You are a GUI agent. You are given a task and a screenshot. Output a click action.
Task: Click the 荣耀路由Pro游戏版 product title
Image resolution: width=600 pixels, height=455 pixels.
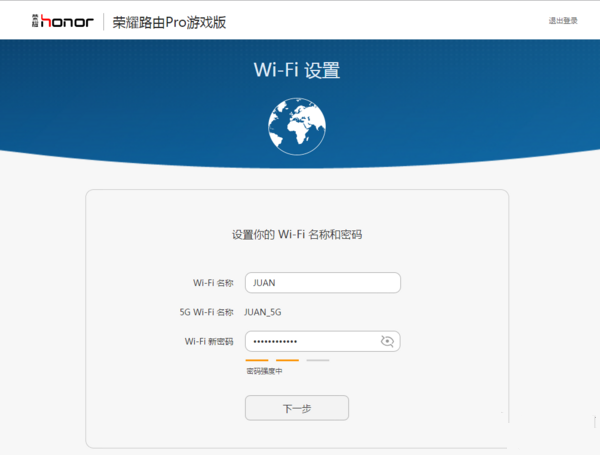click(169, 21)
